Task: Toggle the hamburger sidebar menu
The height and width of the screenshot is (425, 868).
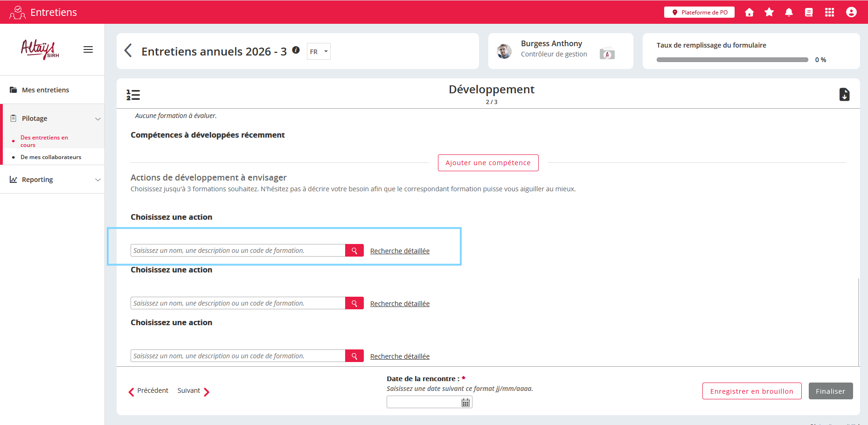Action: tap(88, 49)
